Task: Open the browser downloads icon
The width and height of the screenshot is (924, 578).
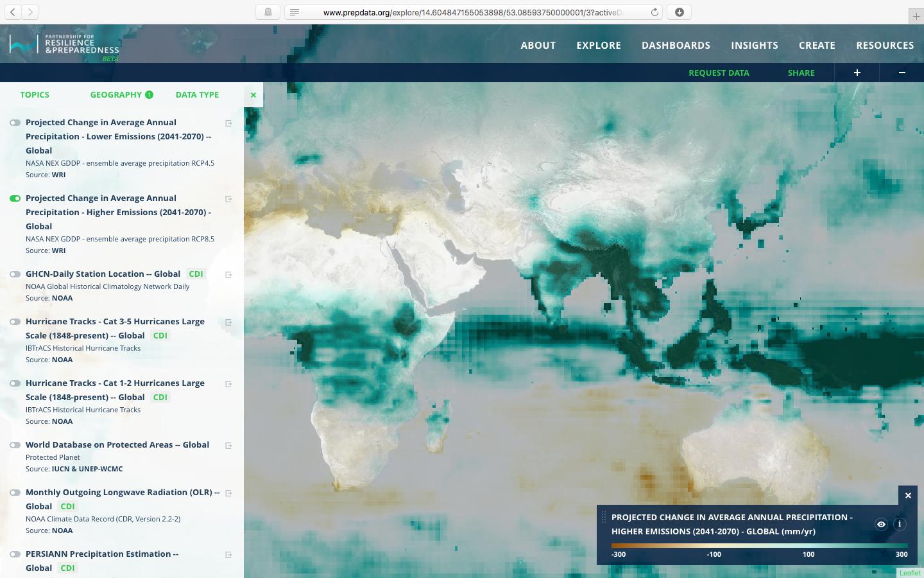Action: (680, 12)
